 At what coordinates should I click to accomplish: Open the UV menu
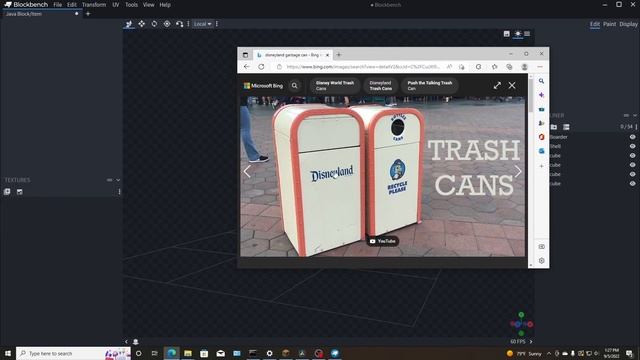tap(116, 5)
